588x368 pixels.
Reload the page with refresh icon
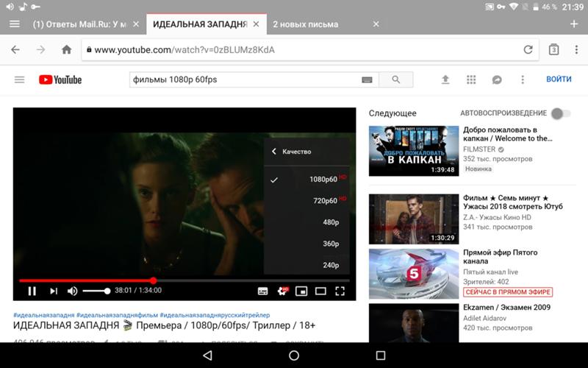(x=528, y=49)
